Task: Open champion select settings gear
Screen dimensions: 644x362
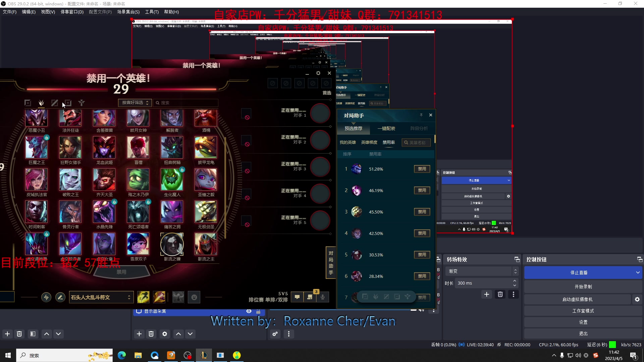Action: click(318, 73)
